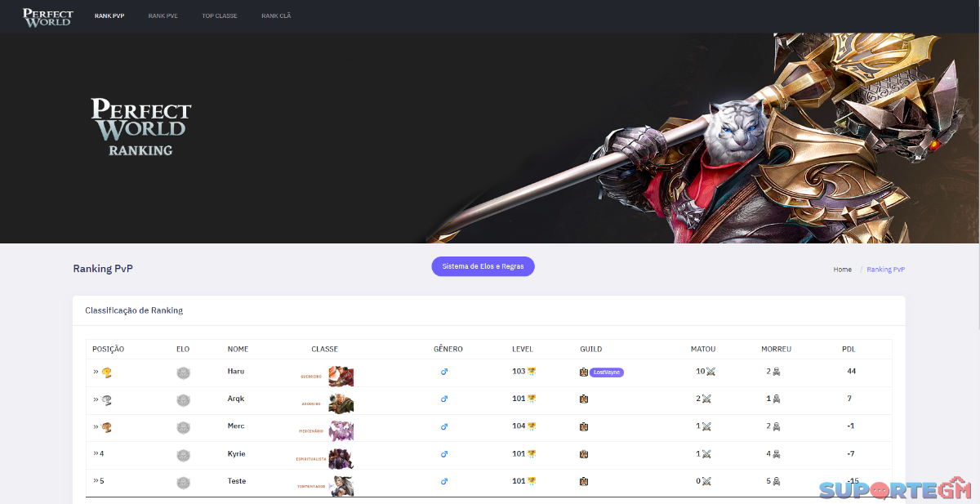980x504 pixels.
Task: Click the crossed swords icon in Kyrie's row
Action: point(706,454)
